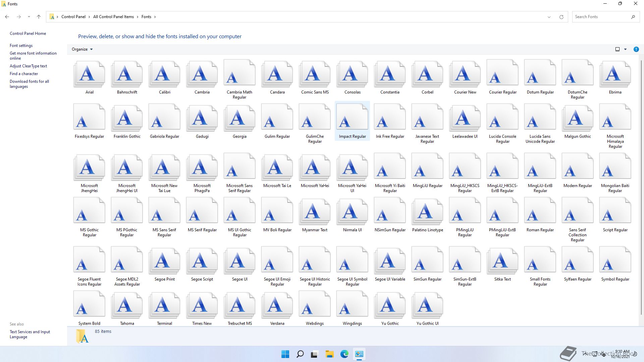This screenshot has width=644, height=362.
Task: Select the Sitka Text font icon
Action: [x=502, y=260]
